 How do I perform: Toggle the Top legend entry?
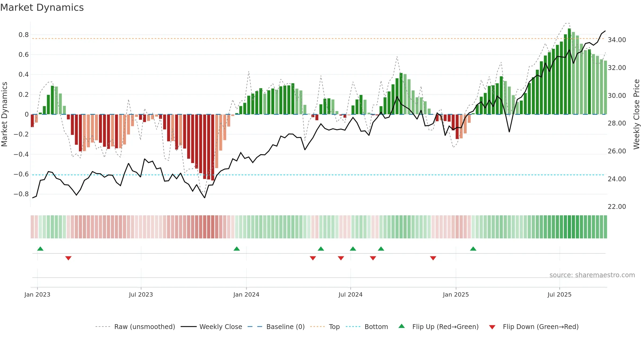coord(325,327)
